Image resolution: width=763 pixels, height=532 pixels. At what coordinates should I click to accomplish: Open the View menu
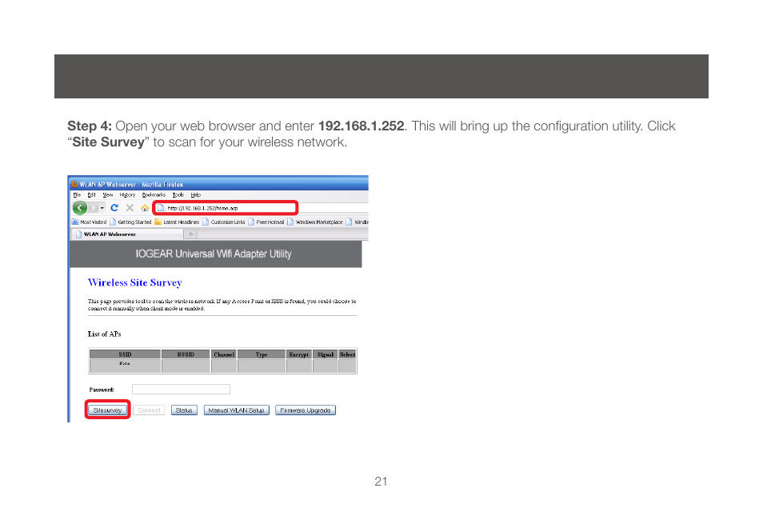(x=107, y=194)
